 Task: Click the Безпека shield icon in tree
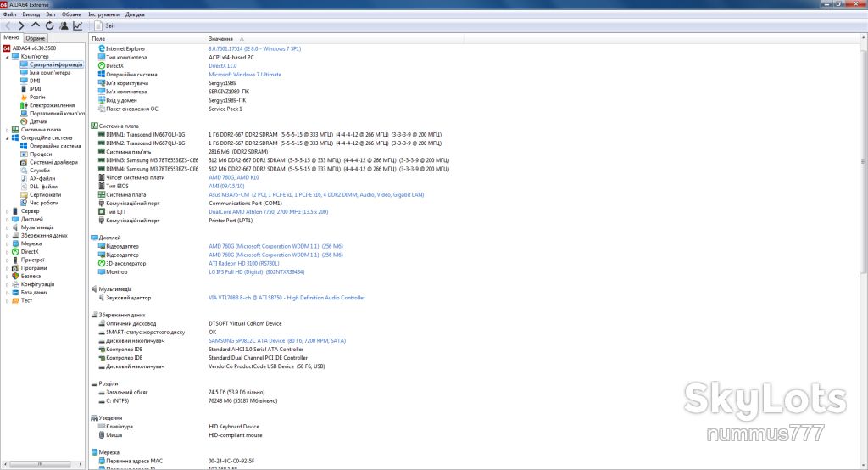15,276
